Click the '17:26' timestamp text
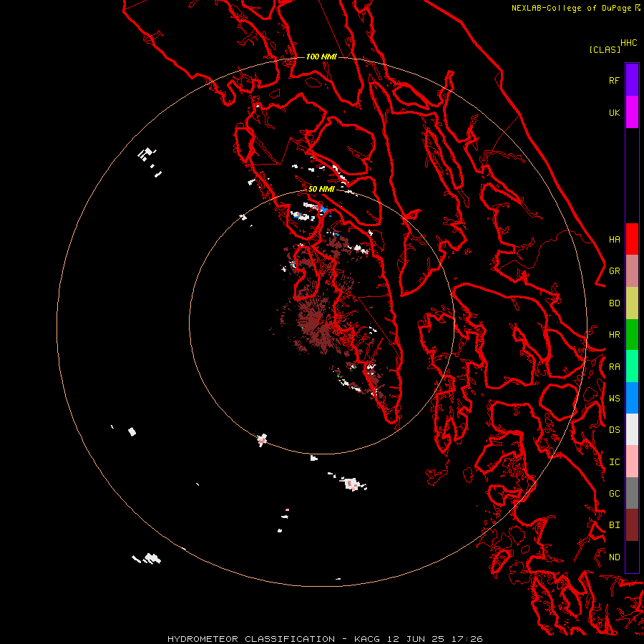 [467, 639]
